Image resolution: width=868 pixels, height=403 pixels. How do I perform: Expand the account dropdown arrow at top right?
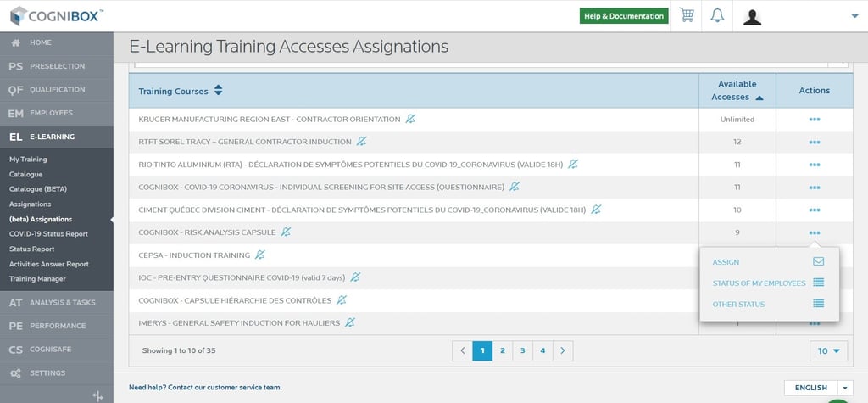[x=854, y=16]
